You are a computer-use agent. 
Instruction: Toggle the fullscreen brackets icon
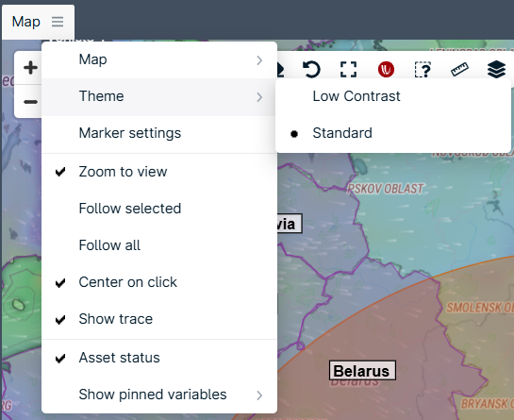(348, 69)
